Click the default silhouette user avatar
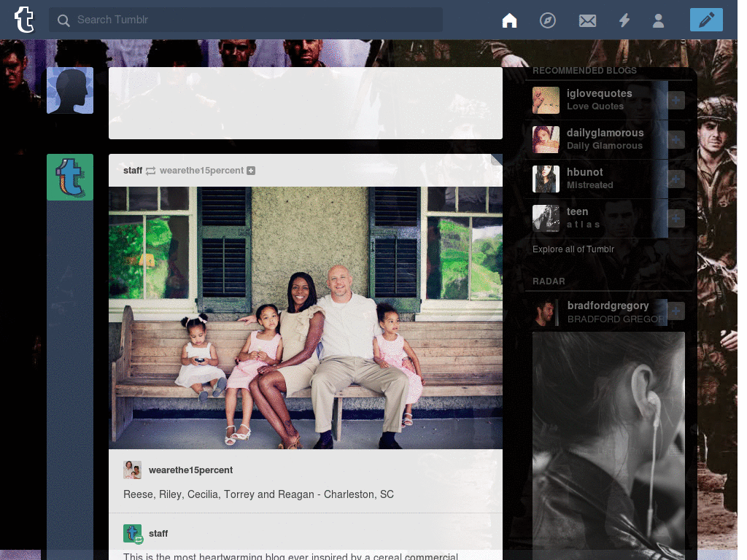Viewport: 747px width, 560px height. [x=70, y=90]
